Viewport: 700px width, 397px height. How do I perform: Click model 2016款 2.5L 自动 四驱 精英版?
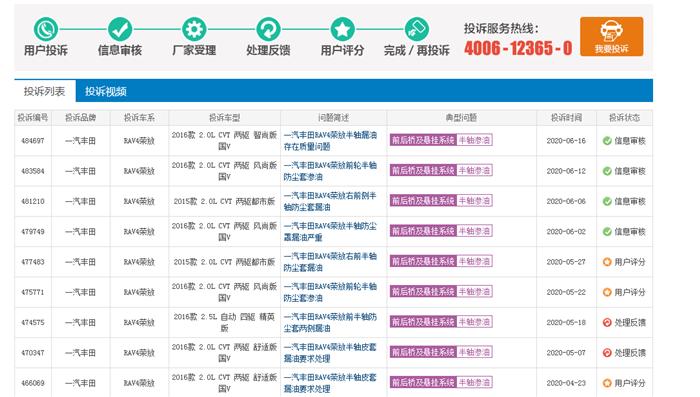225,322
